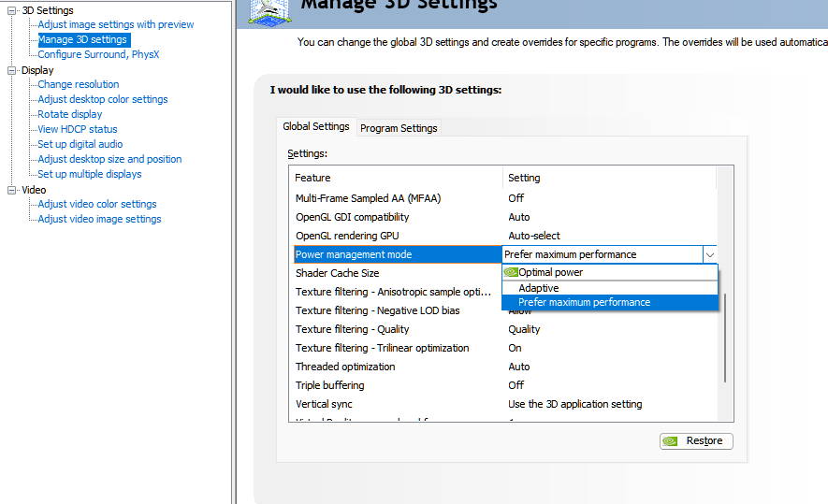828x504 pixels.
Task: Pick Prefer maximum performance in dropdown list
Action: point(584,302)
